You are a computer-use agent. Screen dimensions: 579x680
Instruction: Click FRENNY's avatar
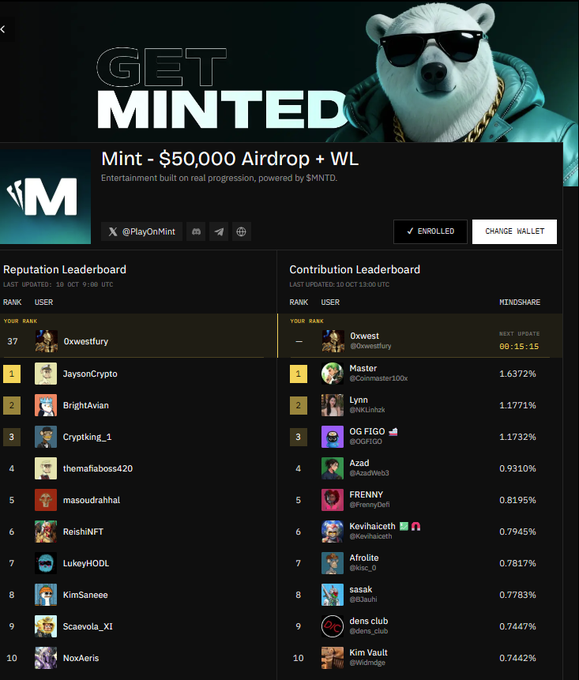pos(332,500)
